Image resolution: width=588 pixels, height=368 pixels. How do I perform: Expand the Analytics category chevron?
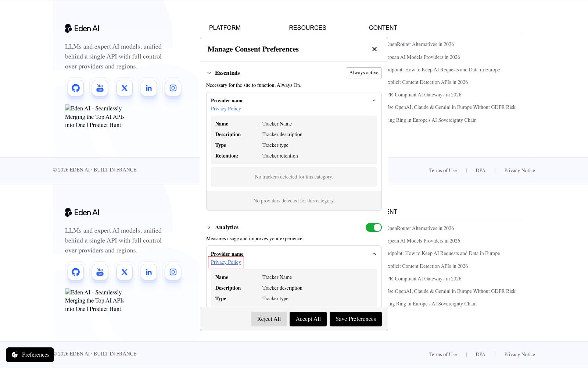coord(209,227)
